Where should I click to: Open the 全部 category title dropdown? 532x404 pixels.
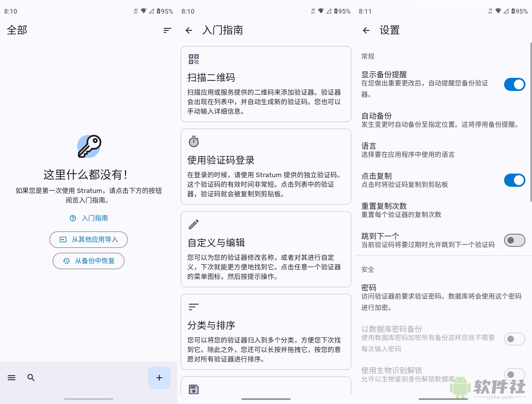tap(17, 30)
